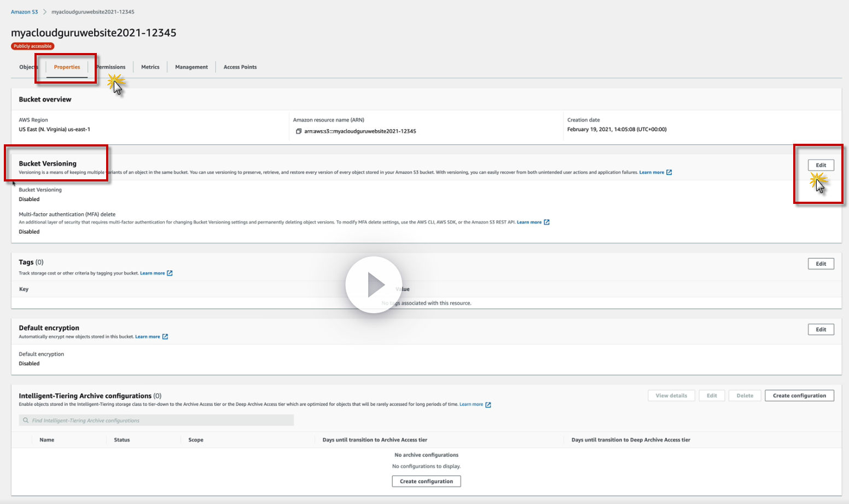Open external link icon beside Intelligent-Tiering Learn more
Screen dimensions: 849x504
point(488,405)
